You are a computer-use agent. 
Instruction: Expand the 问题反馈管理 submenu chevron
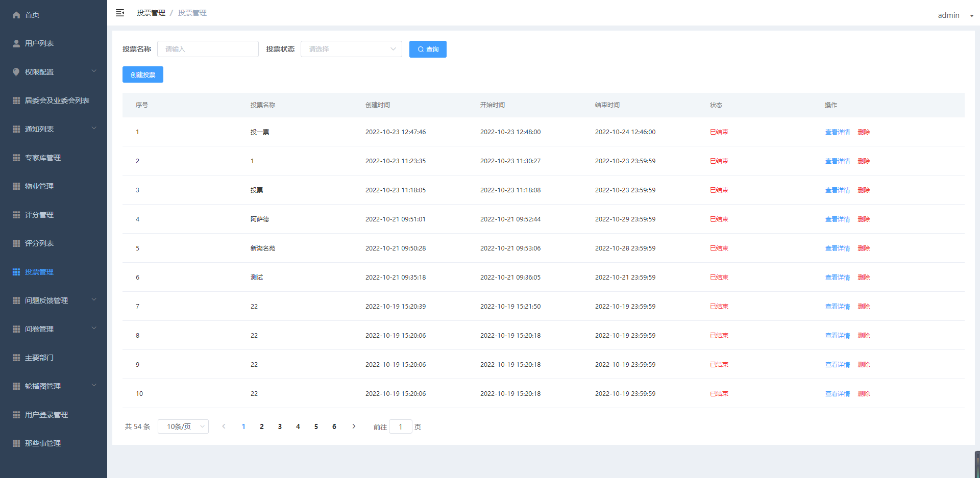(94, 300)
